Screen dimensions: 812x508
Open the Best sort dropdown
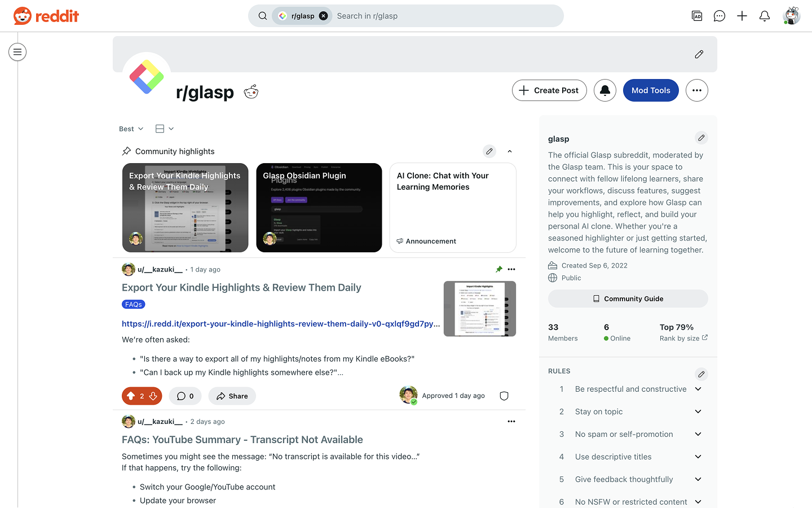click(x=131, y=129)
